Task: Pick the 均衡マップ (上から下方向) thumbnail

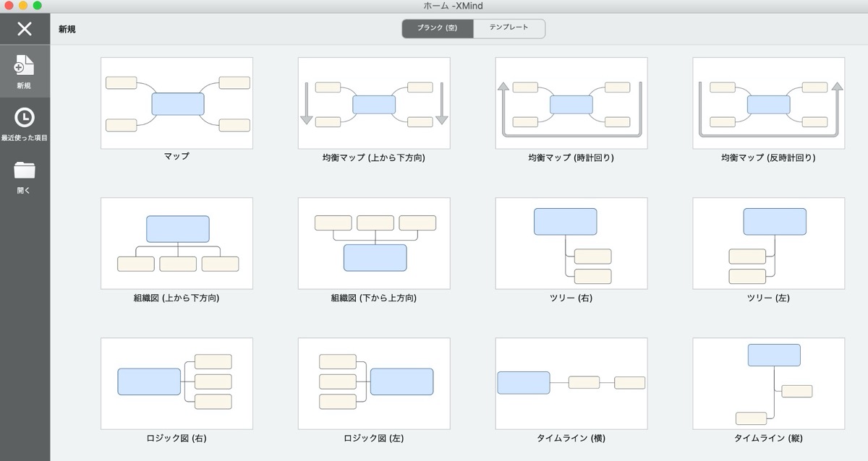Action: click(374, 103)
